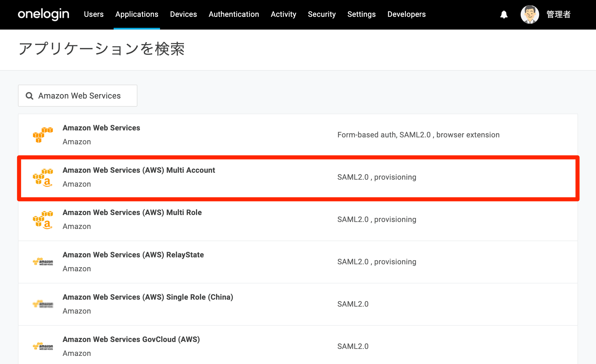Open the Authentication menu
This screenshot has width=596, height=364.
(234, 14)
